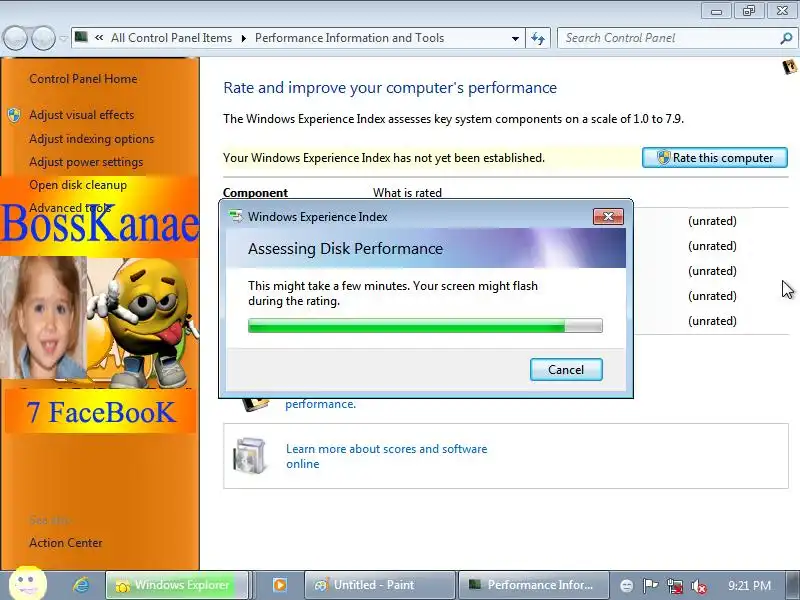Click the What is rated column header
Screen dimensions: 800x600
pyautogui.click(x=407, y=193)
